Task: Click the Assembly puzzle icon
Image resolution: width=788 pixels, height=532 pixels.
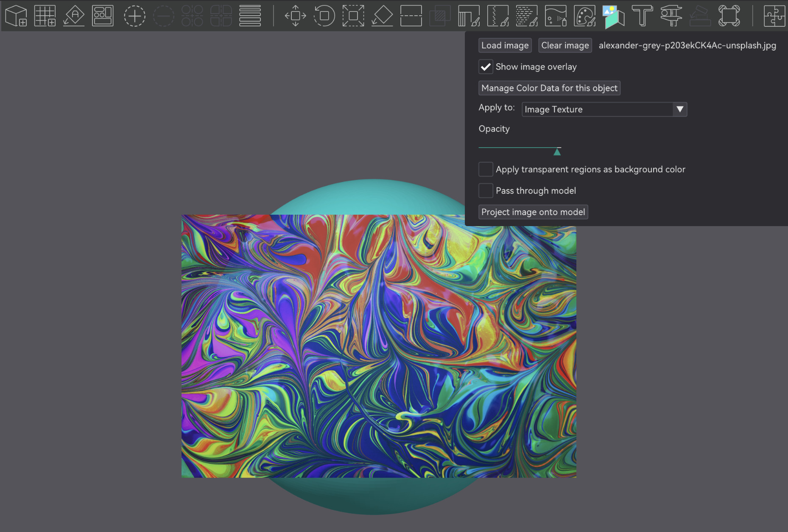Action: pyautogui.click(x=774, y=16)
